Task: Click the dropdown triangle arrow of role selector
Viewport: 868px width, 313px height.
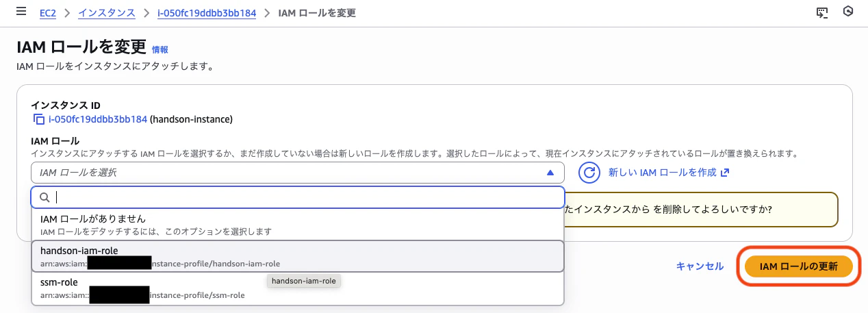Action: 550,173
